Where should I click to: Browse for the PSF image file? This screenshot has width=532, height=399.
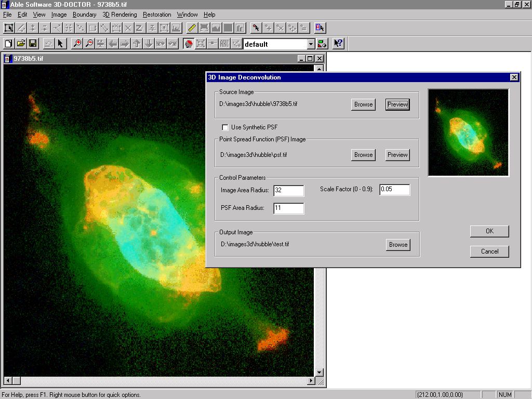(x=363, y=155)
